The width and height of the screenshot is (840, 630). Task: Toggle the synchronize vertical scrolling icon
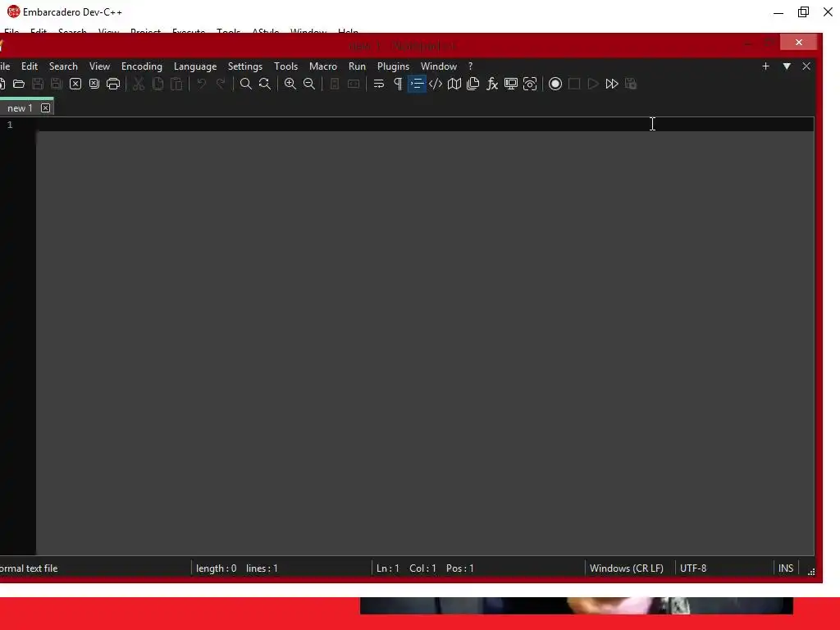coord(335,84)
